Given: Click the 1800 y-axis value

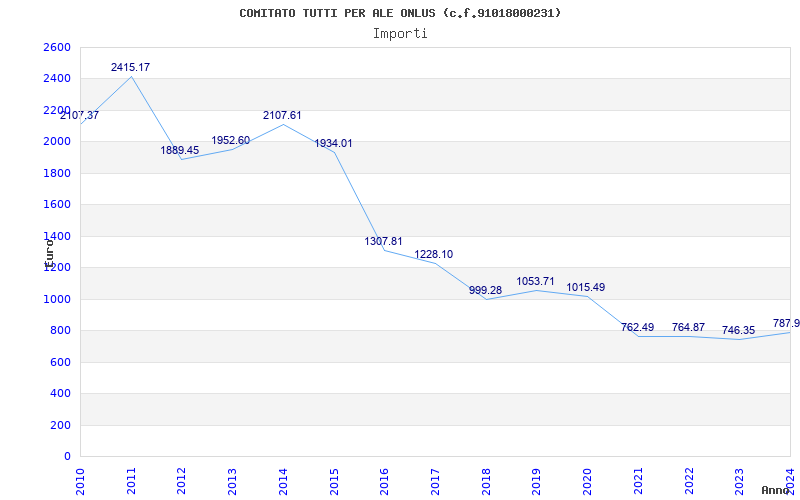Looking at the screenshot, I should 57,173.
